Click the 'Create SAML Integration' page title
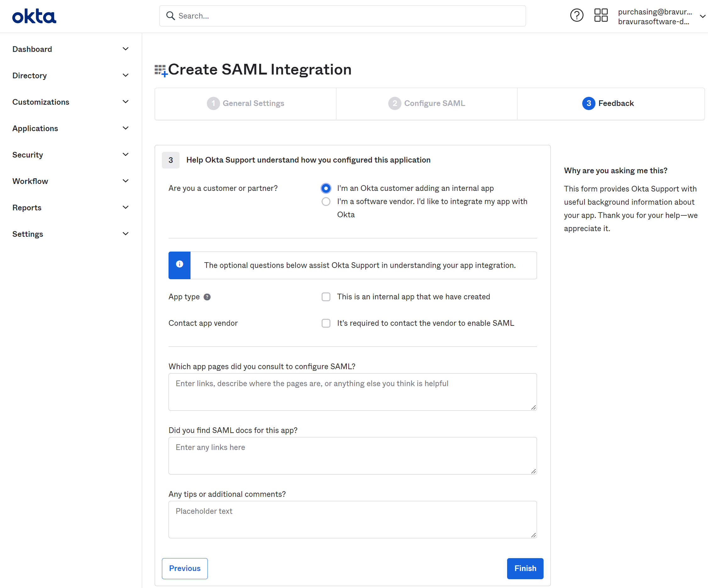 point(260,69)
